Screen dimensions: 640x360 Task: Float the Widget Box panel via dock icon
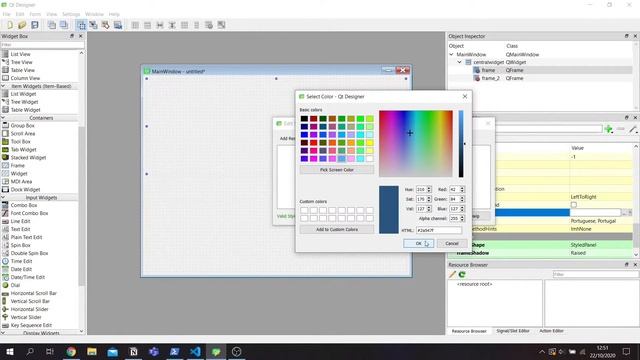pyautogui.click(x=72, y=36)
